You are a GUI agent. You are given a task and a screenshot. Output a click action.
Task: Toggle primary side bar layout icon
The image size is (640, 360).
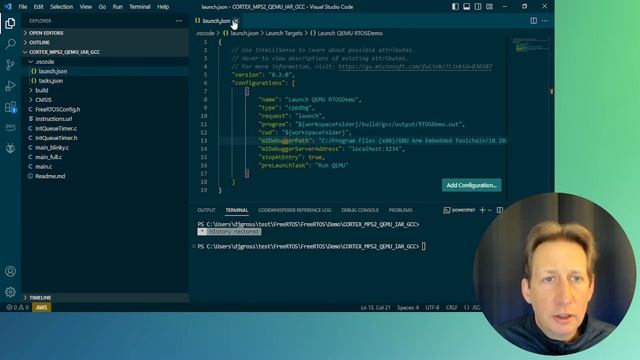coord(455,7)
